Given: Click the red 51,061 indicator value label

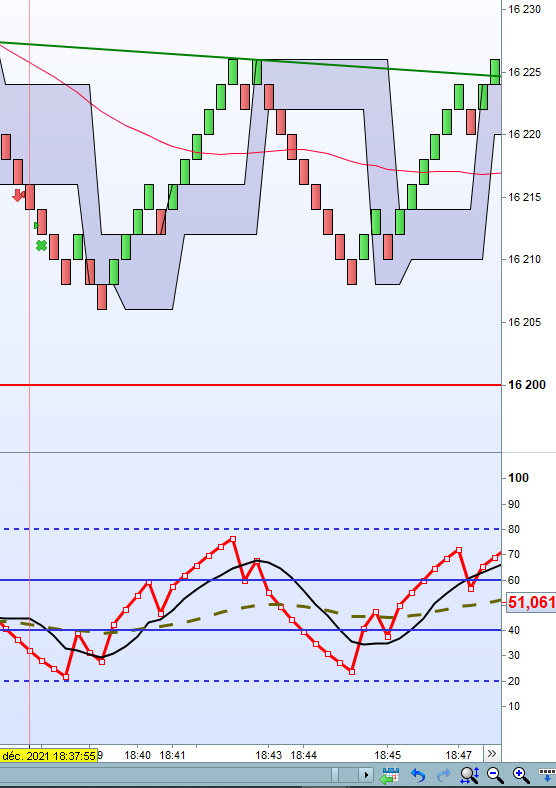Looking at the screenshot, I should [x=531, y=602].
